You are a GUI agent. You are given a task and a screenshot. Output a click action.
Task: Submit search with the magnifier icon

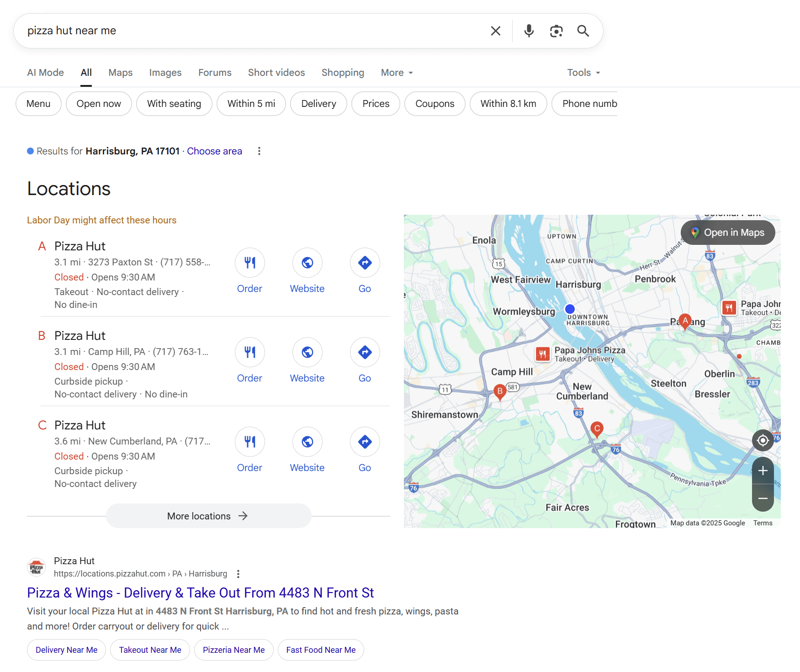583,31
